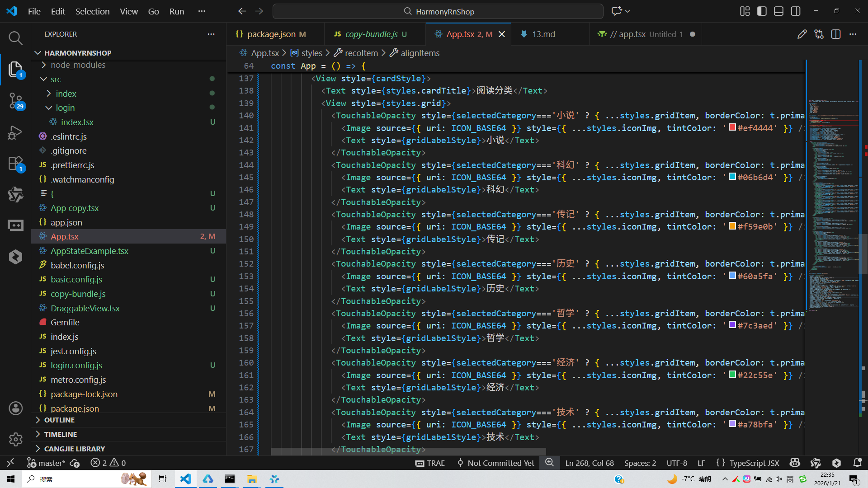Click errors and warnings count in status bar
Screen dimensions: 868x488
click(x=108, y=463)
